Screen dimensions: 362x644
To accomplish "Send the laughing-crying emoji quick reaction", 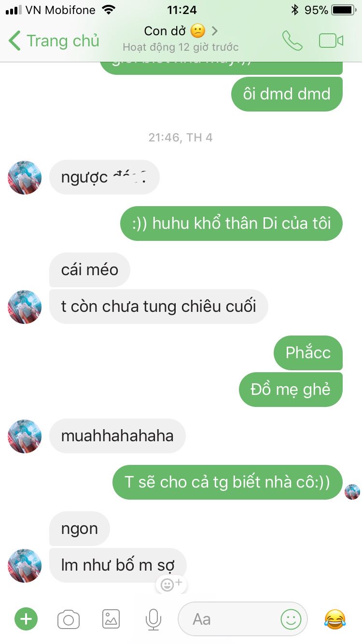I will (x=335, y=619).
